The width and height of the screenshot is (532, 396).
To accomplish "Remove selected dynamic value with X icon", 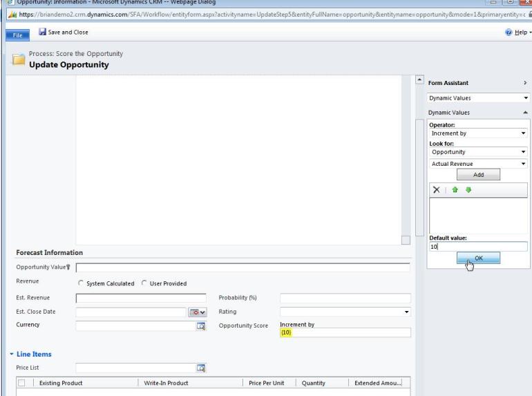I will coord(437,190).
